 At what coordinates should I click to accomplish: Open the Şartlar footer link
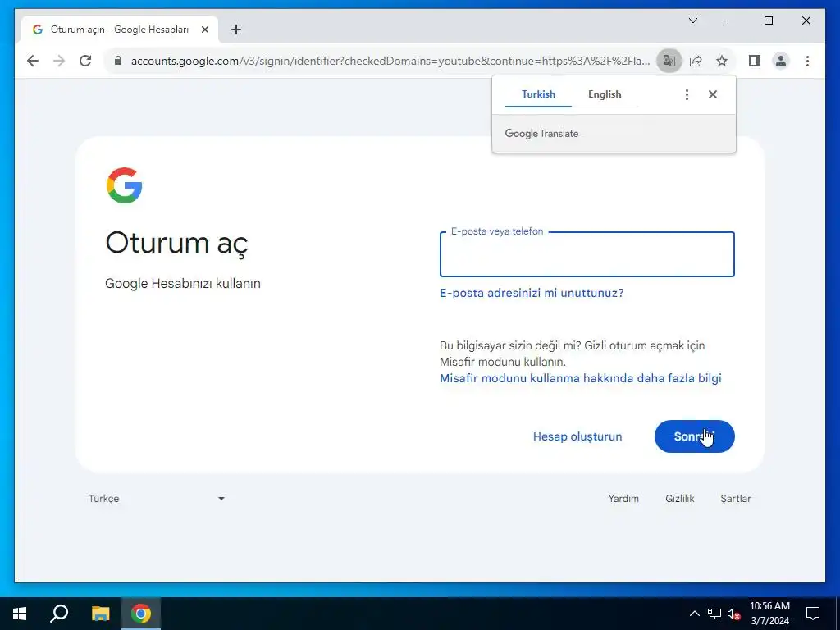(x=736, y=499)
